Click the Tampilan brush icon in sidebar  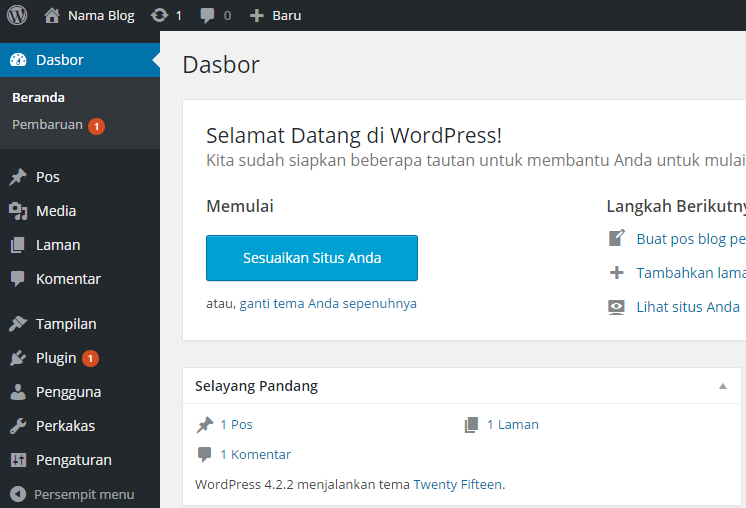(x=18, y=324)
